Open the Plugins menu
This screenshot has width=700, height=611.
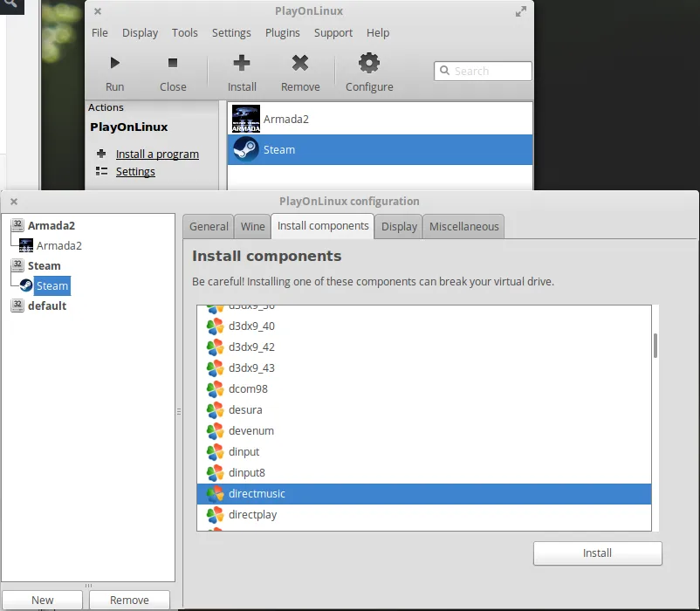coord(282,32)
